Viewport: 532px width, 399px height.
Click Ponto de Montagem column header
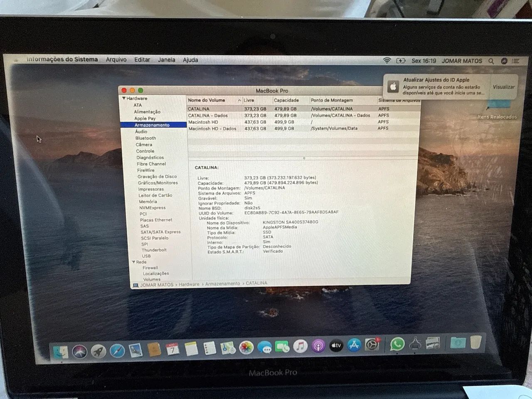coord(343,100)
